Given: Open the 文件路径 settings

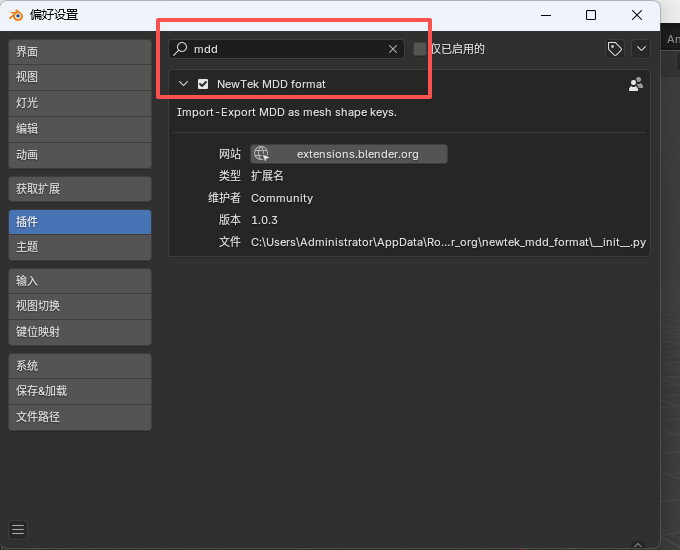Looking at the screenshot, I should coord(80,417).
